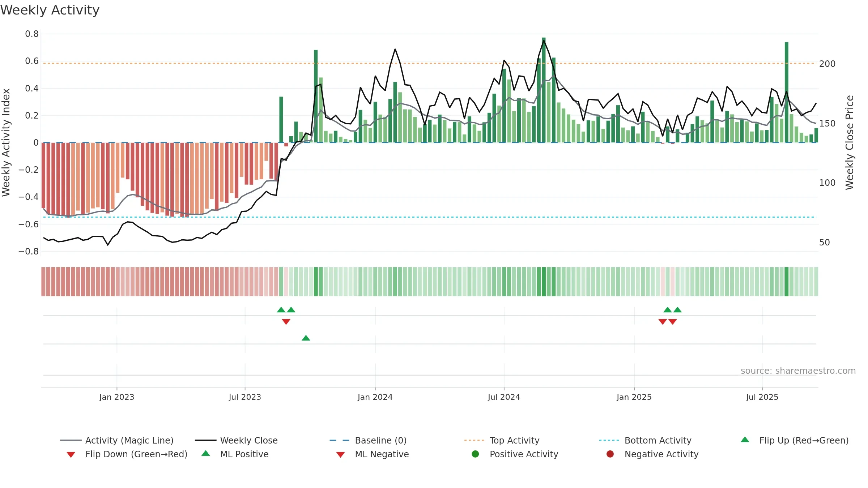Click the Weekly Activity Index axis label
The image size is (868, 488).
[x=6, y=142]
